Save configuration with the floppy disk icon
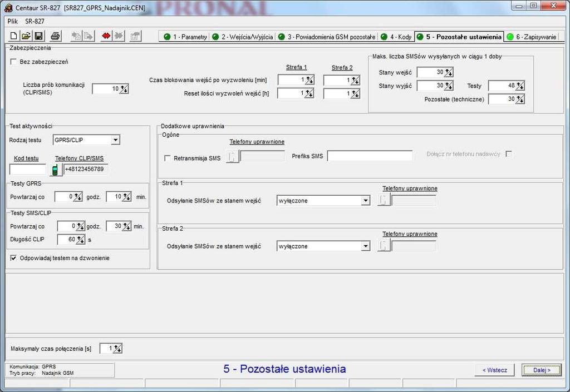570x392 pixels. [x=38, y=36]
